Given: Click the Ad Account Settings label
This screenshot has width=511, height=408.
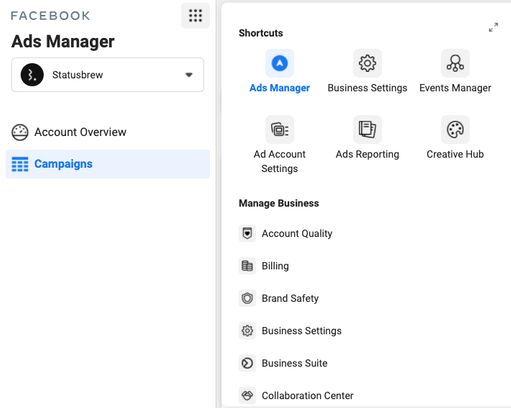Looking at the screenshot, I should pos(280,161).
